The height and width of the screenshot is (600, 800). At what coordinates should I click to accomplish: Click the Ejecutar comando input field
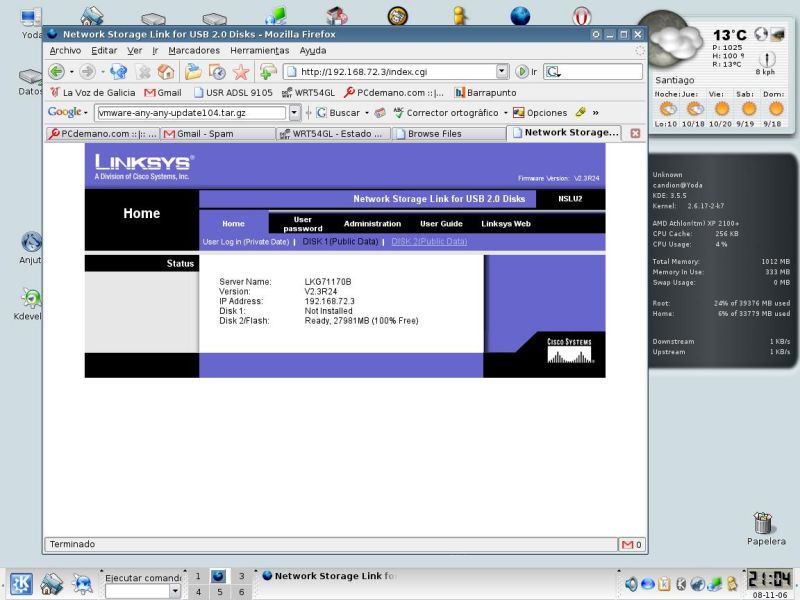[137, 591]
